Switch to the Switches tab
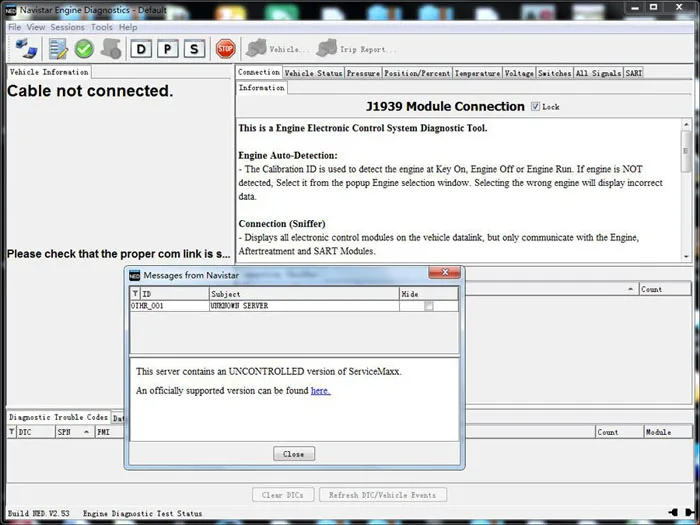 pos(554,73)
